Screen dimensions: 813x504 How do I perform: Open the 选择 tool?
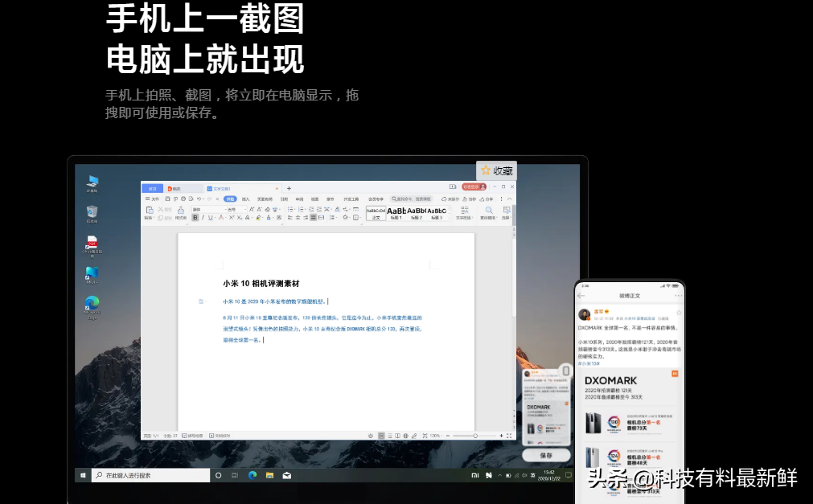507,212
